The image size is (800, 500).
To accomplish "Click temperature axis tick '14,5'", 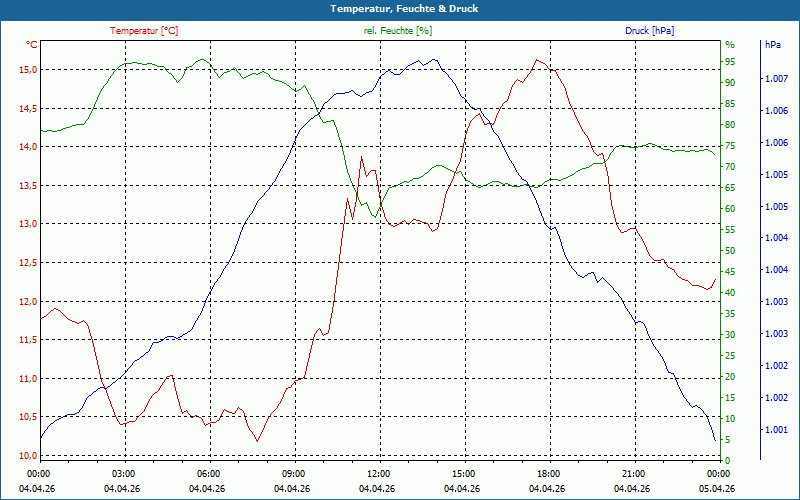I will pos(28,108).
